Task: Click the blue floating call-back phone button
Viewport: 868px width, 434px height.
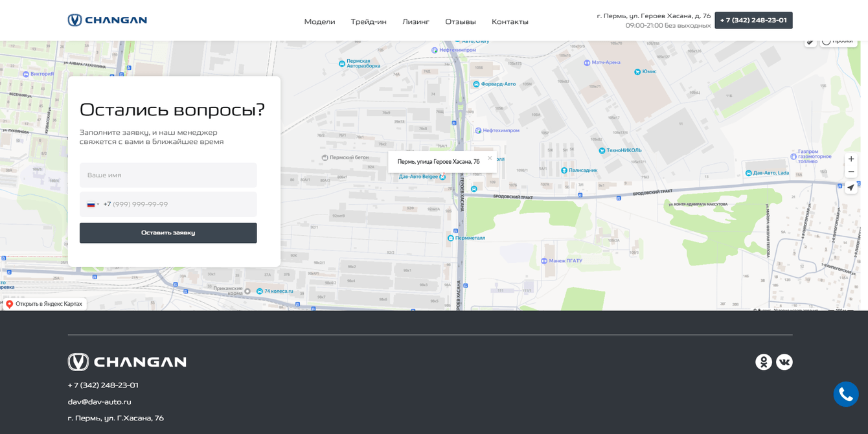Action: tap(846, 394)
